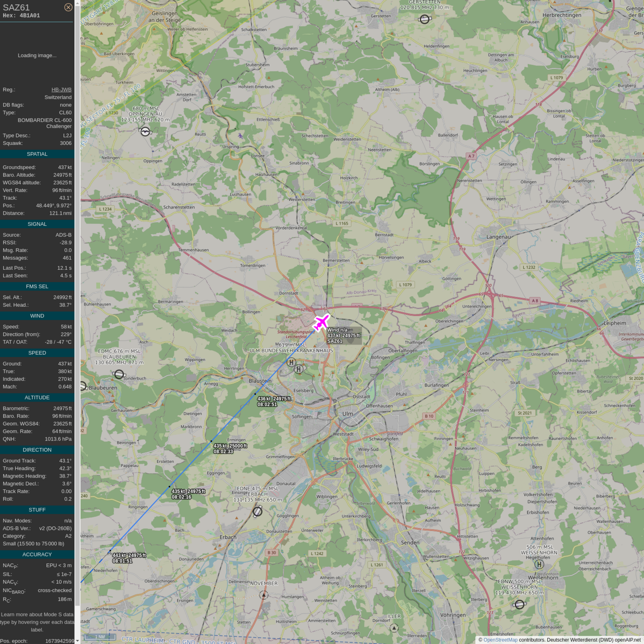The image size is (644, 644).
Task: Click the Weissenhorn Hegelhofen heliport icon
Action: (x=539, y=564)
